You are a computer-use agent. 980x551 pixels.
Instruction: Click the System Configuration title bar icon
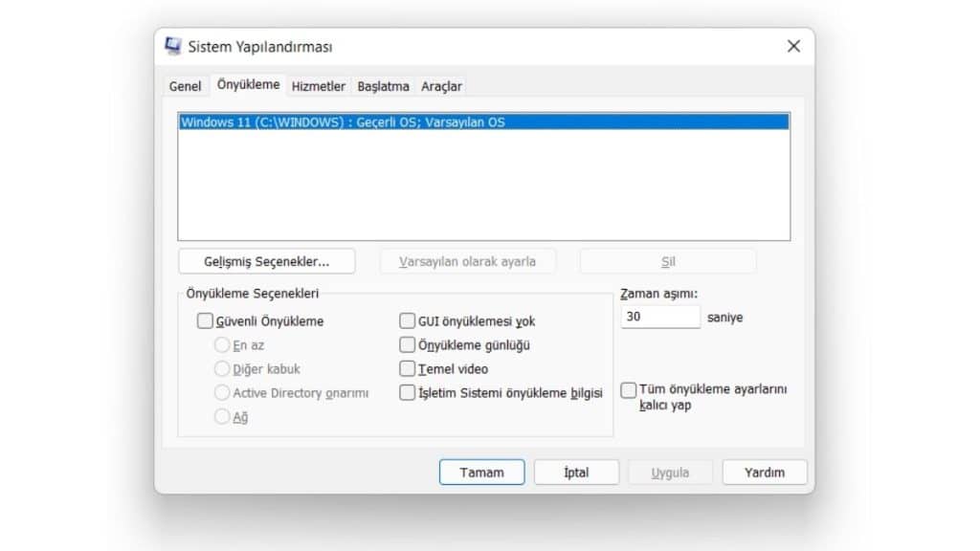coord(173,45)
